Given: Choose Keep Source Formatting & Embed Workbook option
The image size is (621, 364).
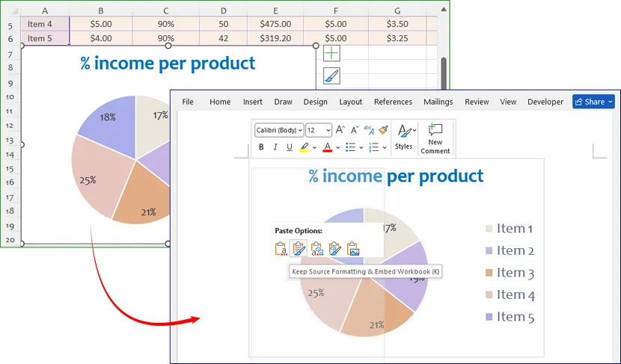Looking at the screenshot, I should [x=299, y=248].
